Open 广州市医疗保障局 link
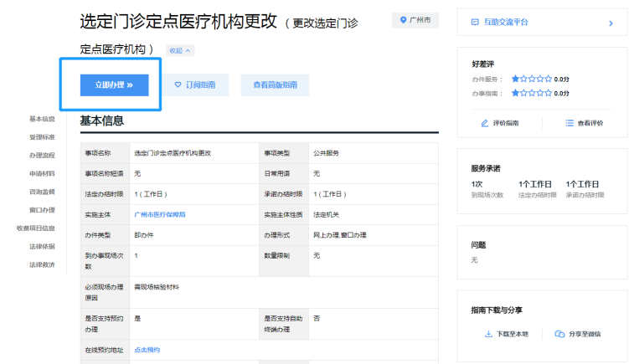 pos(160,214)
